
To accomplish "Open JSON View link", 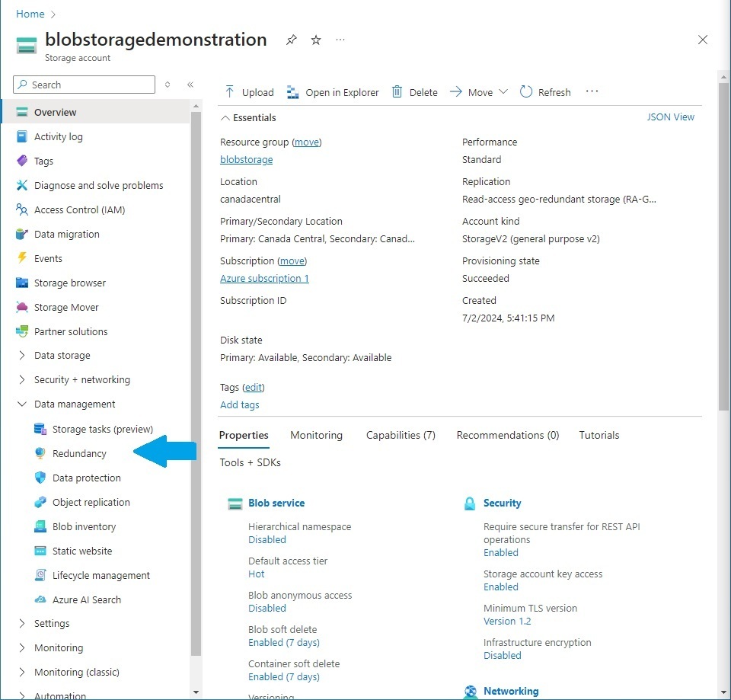I will (x=670, y=117).
